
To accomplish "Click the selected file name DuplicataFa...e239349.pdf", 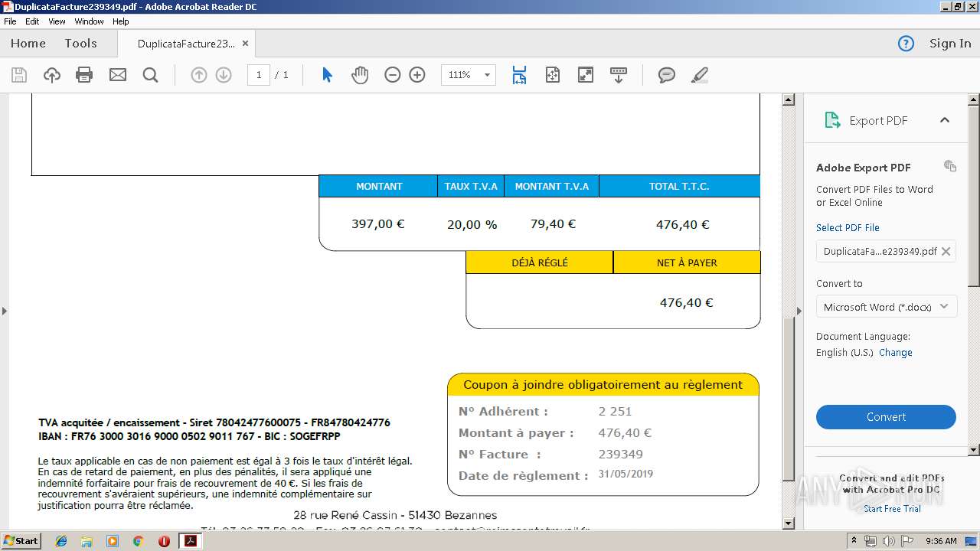I will tap(880, 251).
